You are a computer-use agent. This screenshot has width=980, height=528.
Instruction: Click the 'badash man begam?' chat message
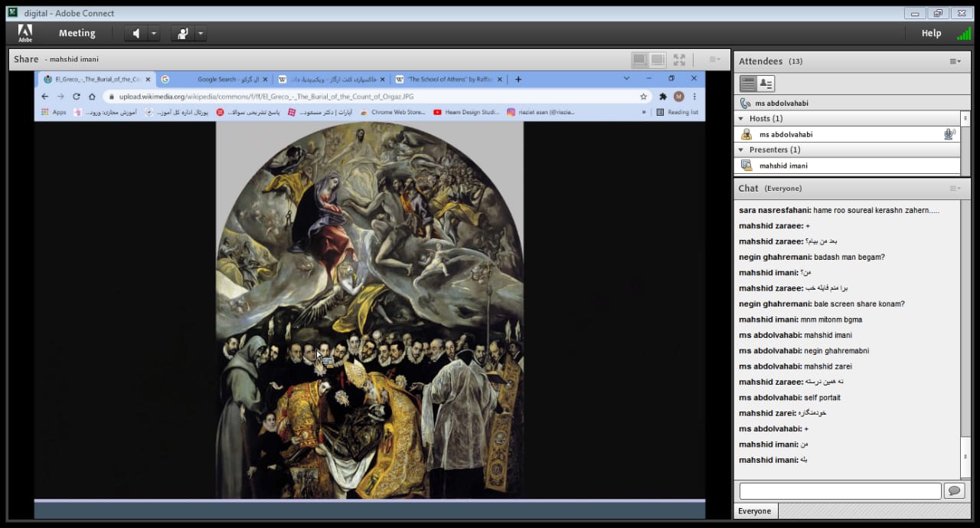812,257
